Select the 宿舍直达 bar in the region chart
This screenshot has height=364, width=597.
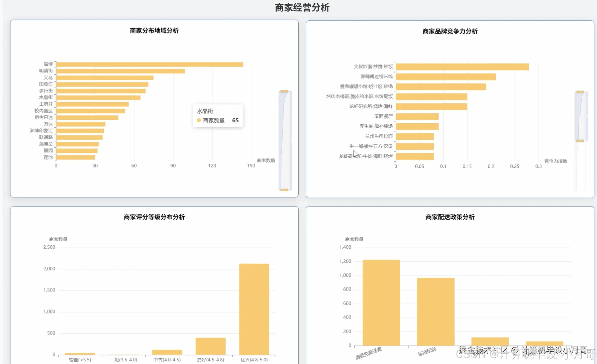[x=87, y=118]
